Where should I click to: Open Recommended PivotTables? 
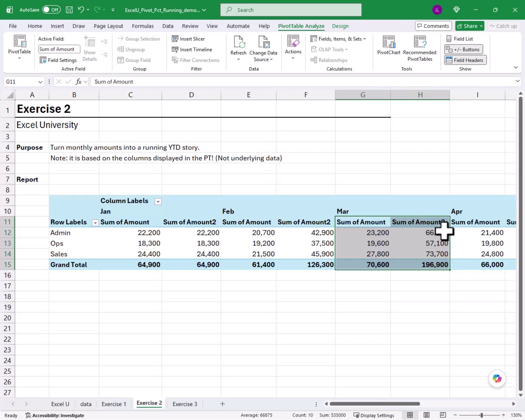(420, 48)
